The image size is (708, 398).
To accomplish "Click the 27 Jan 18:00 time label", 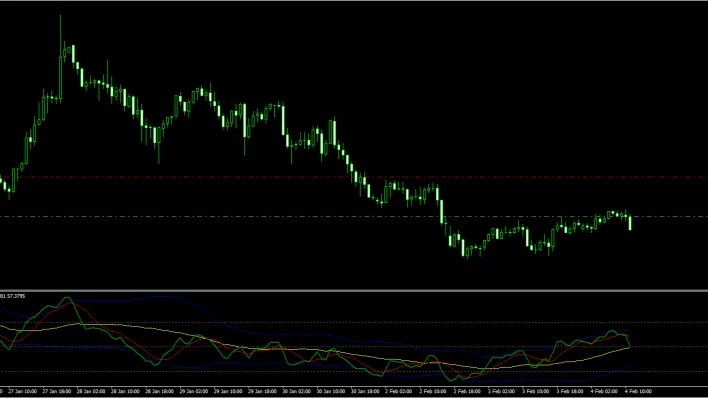I will pyautogui.click(x=57, y=391).
